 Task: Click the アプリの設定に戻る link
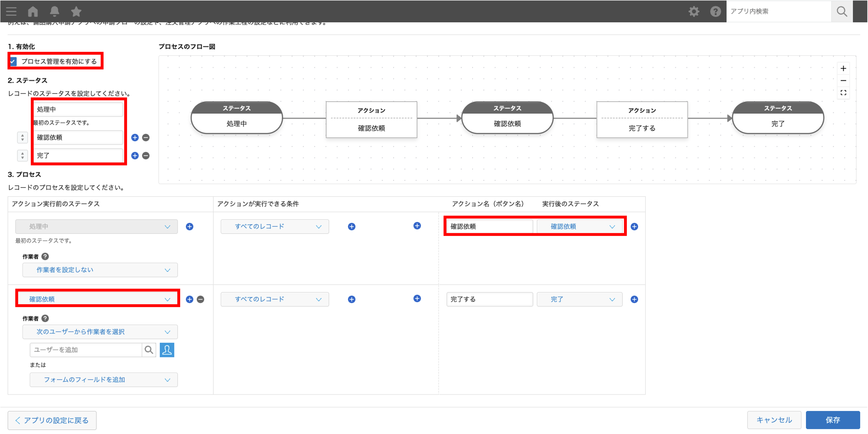click(x=52, y=420)
